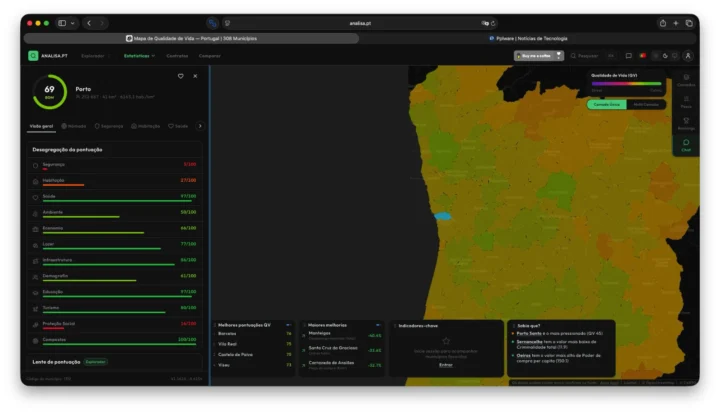
Task: Click the Saúde row heart icon
Action: click(x=35, y=198)
